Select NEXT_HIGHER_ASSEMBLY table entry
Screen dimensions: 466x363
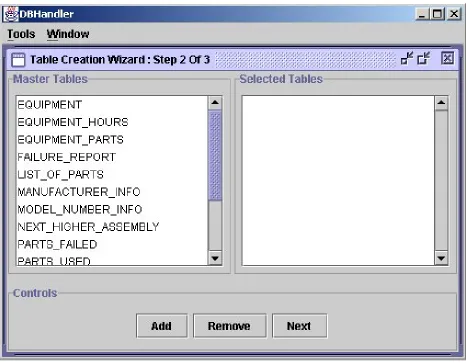(112, 227)
